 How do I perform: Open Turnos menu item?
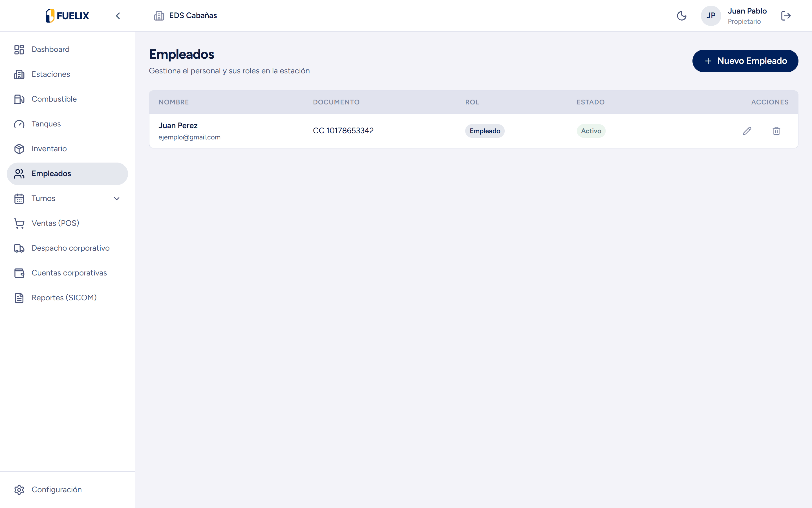click(67, 199)
